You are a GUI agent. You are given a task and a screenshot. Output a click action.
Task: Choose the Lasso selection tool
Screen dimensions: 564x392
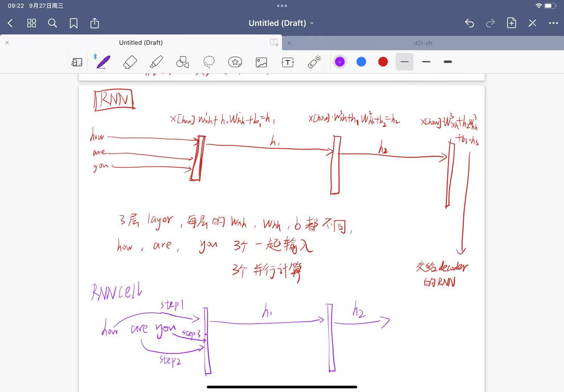[x=209, y=62]
